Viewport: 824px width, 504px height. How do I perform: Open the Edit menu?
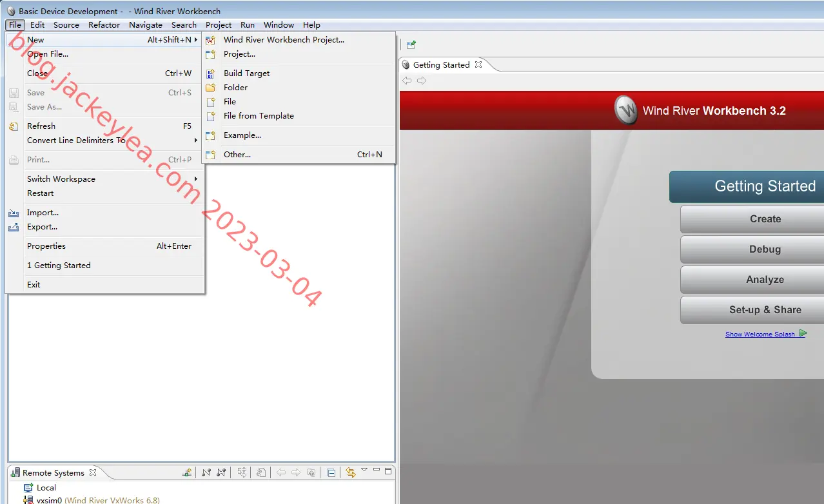tap(37, 24)
